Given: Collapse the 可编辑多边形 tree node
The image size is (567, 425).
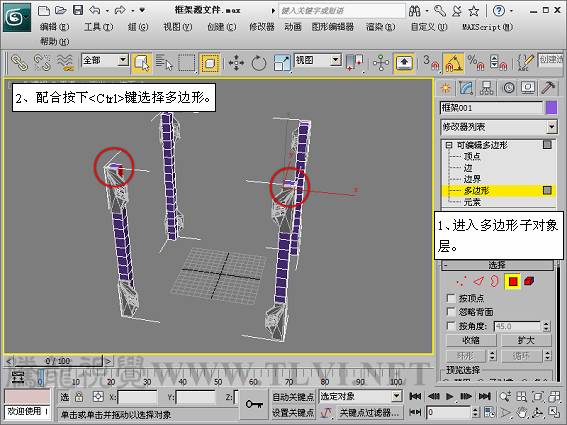Looking at the screenshot, I should tap(449, 145).
